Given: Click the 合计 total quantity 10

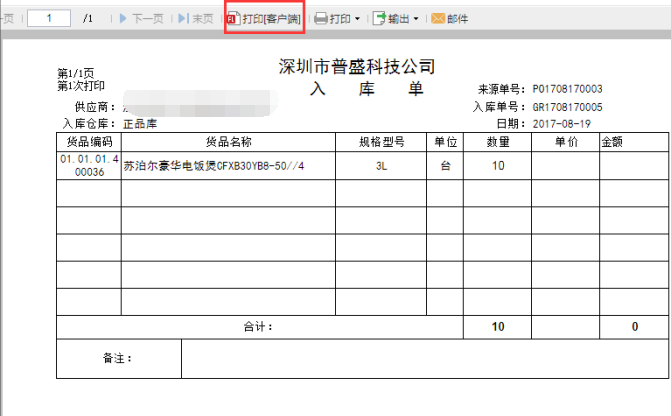Looking at the screenshot, I should pos(497,327).
